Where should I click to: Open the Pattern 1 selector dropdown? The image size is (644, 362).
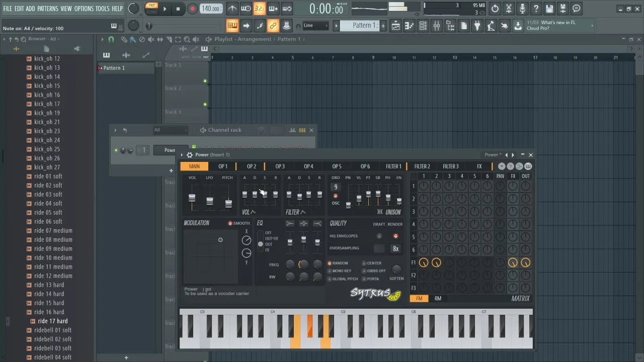coord(360,26)
